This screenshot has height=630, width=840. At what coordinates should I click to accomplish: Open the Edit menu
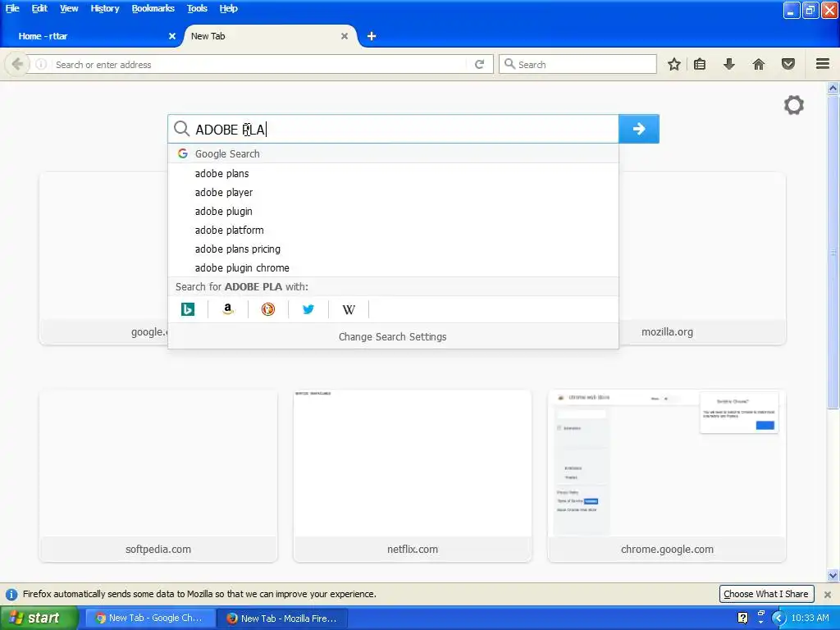(x=39, y=8)
